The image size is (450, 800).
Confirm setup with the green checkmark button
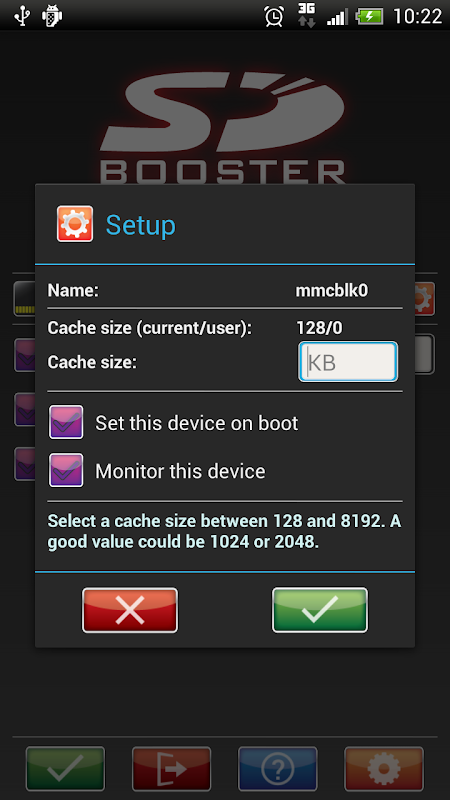(320, 610)
